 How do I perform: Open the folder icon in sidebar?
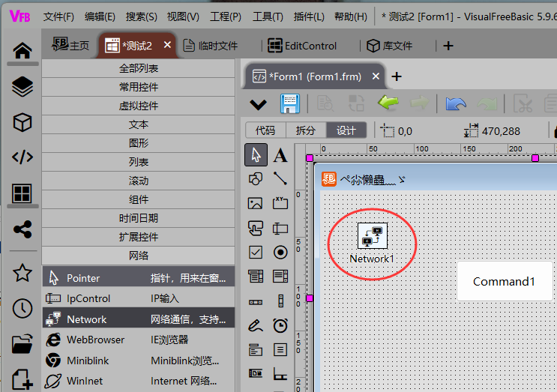pos(22,344)
